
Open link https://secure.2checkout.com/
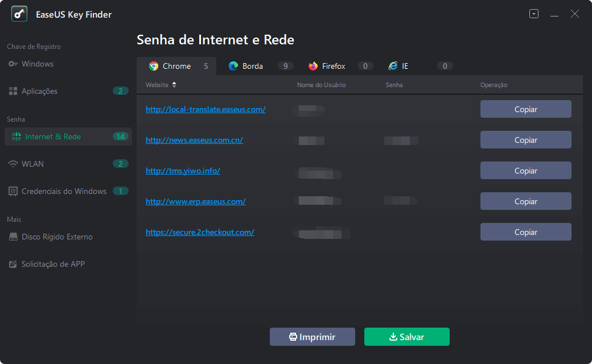click(x=200, y=232)
